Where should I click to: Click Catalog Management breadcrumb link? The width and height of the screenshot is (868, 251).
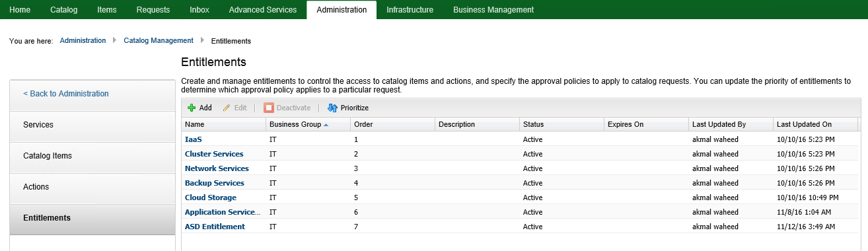tap(159, 40)
